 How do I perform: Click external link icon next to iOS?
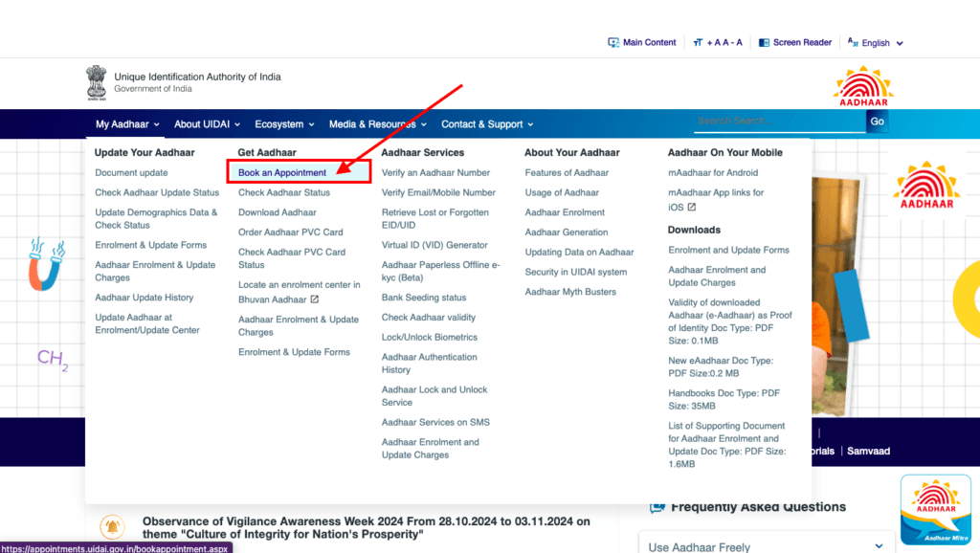point(692,207)
